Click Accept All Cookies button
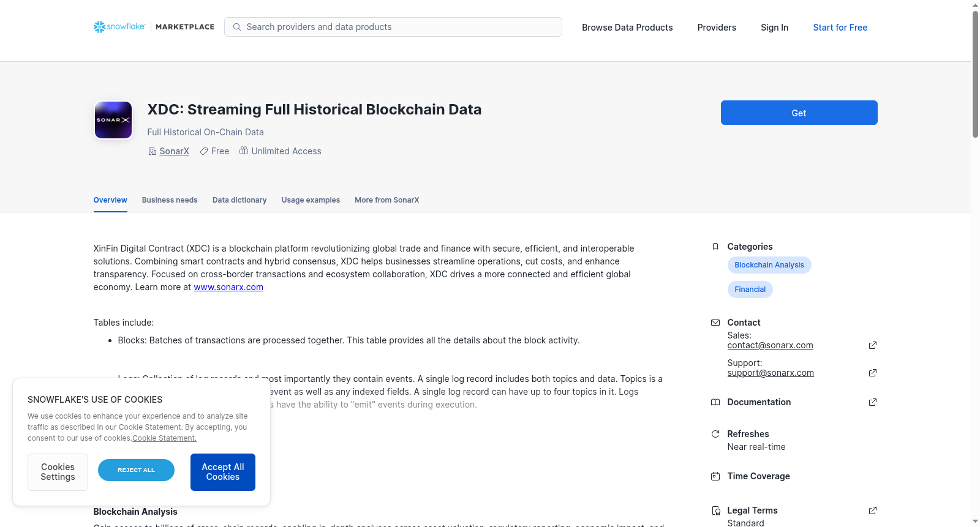 (223, 472)
